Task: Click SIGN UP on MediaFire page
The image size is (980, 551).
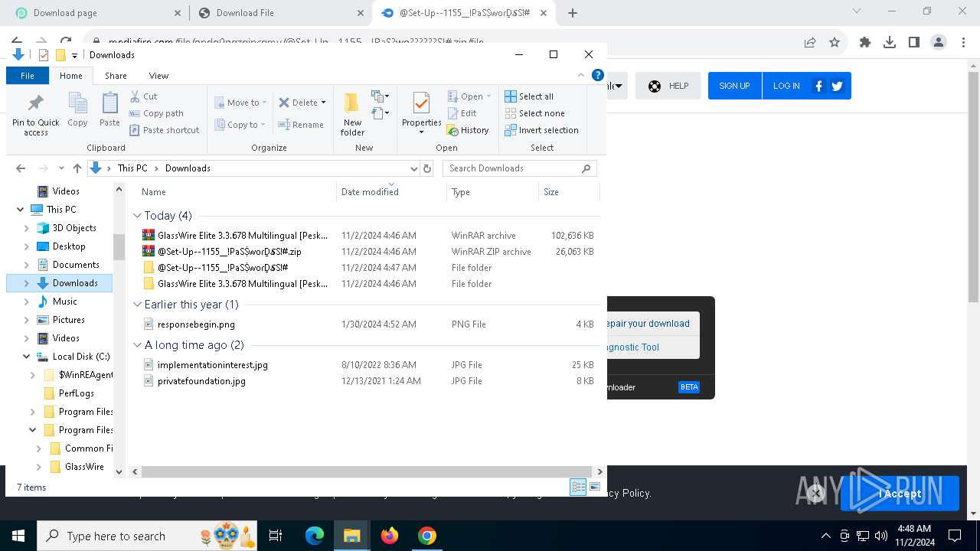Action: tap(734, 86)
